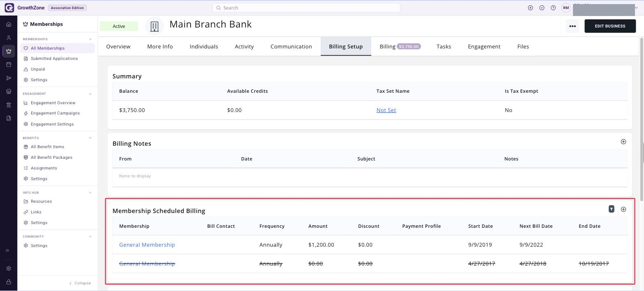Focus the top Search field
The height and width of the screenshot is (291, 644).
[306, 8]
